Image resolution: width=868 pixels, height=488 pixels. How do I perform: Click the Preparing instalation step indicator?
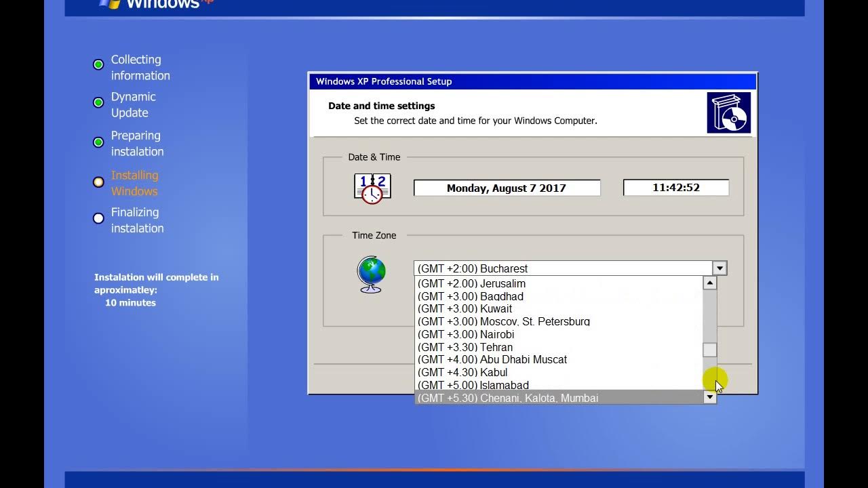click(98, 142)
